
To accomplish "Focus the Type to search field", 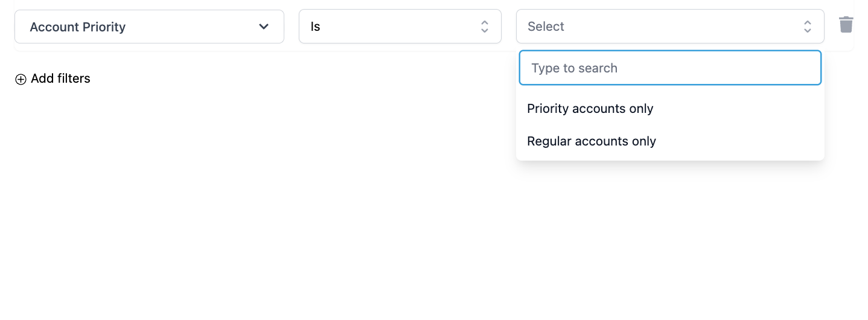I will click(670, 68).
